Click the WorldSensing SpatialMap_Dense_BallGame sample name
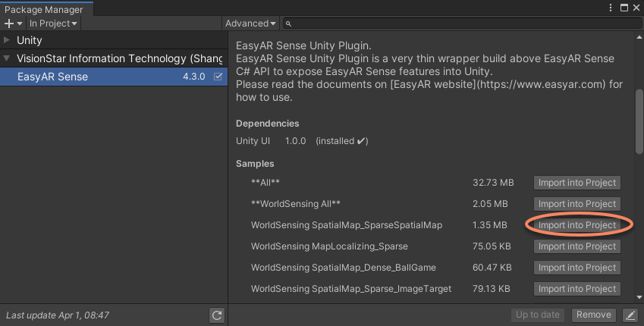Image resolution: width=644 pixels, height=326 pixels. (x=344, y=268)
